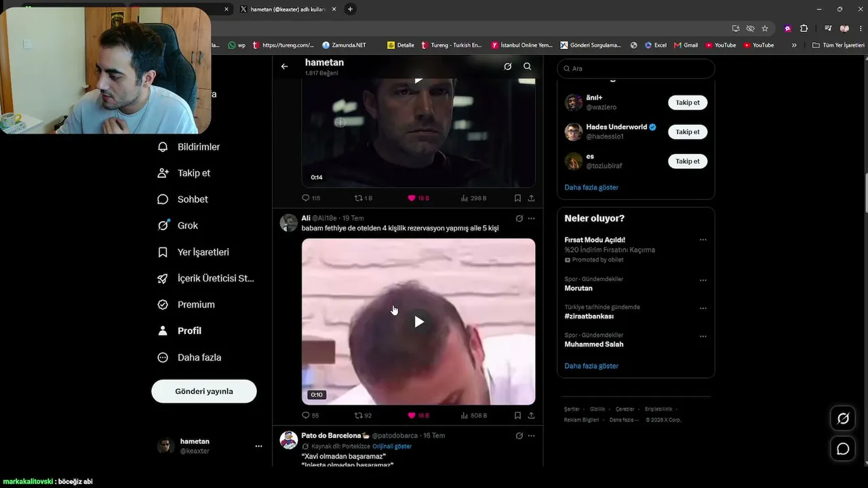
Task: Open the Tureng - Turkish En... bookmark
Action: (451, 45)
